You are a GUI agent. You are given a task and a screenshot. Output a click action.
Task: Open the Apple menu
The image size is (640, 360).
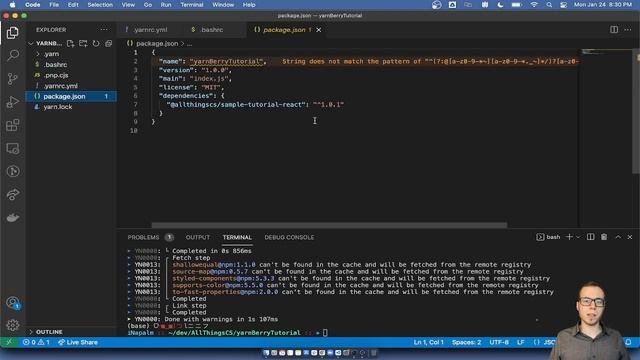coord(12,4)
